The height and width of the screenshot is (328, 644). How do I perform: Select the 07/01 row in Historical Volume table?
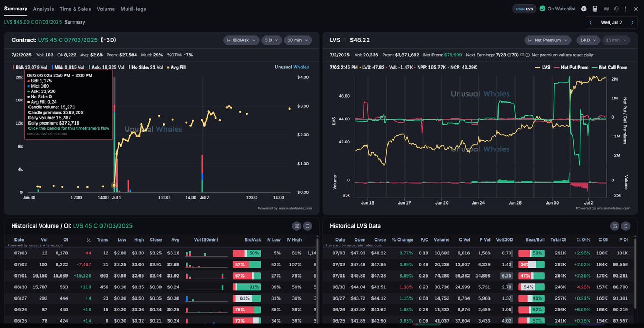pyautogui.click(x=161, y=276)
